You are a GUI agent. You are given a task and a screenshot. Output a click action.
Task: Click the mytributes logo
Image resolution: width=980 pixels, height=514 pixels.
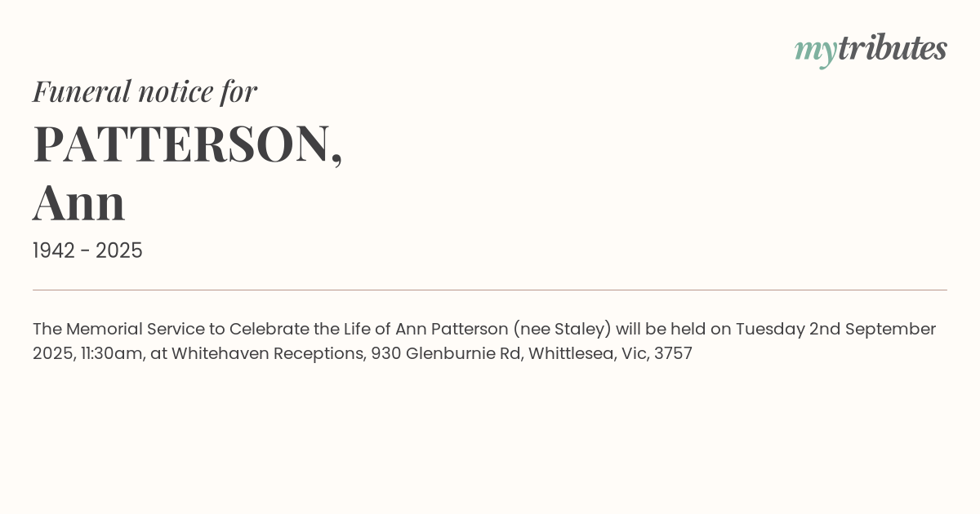point(871,49)
